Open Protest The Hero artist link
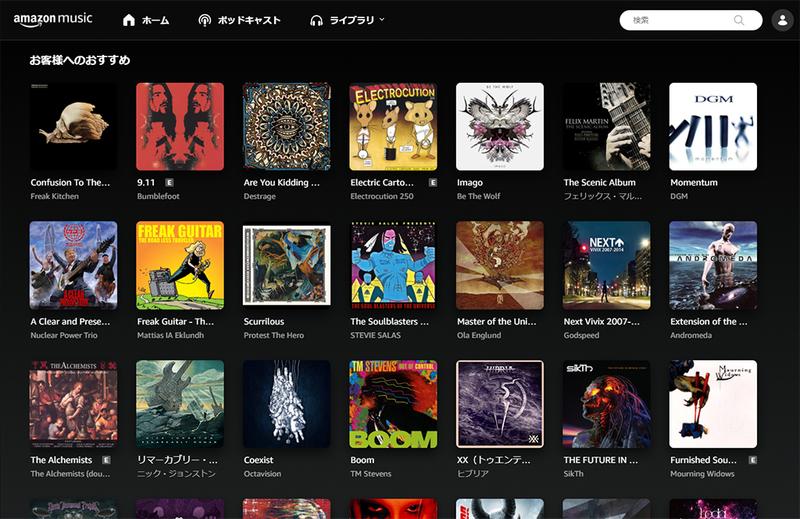The height and width of the screenshot is (519, 800). [x=273, y=335]
